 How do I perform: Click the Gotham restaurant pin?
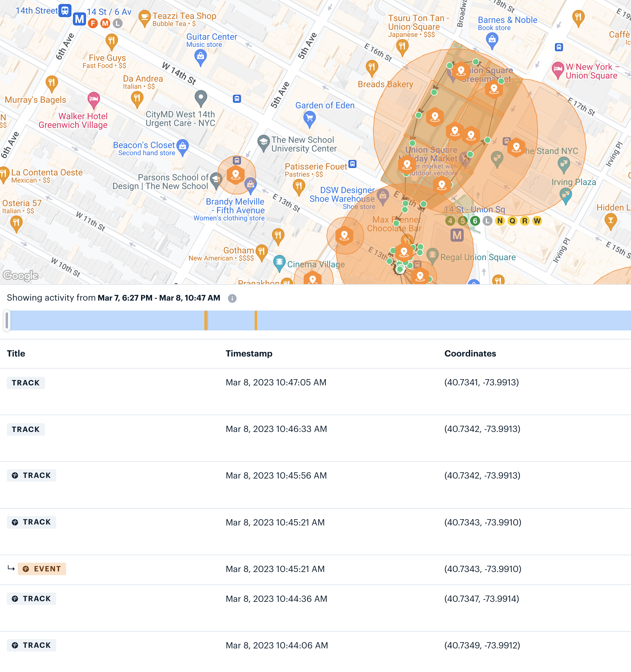pyautogui.click(x=261, y=253)
